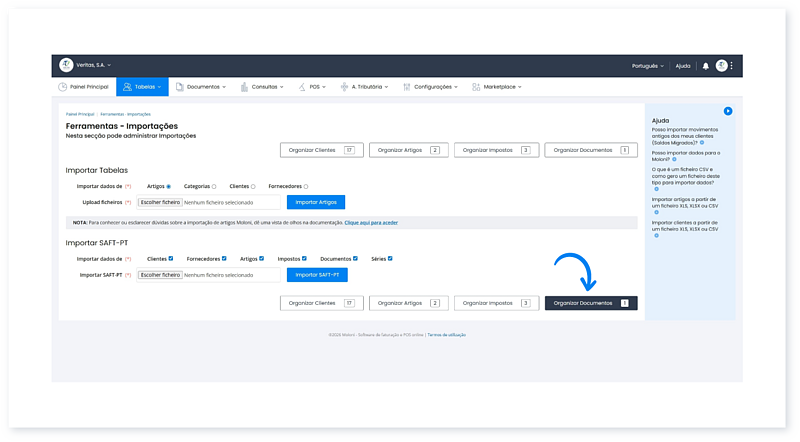The image size is (800, 442).
Task: Click the Marketplace grid icon
Action: 475,87
